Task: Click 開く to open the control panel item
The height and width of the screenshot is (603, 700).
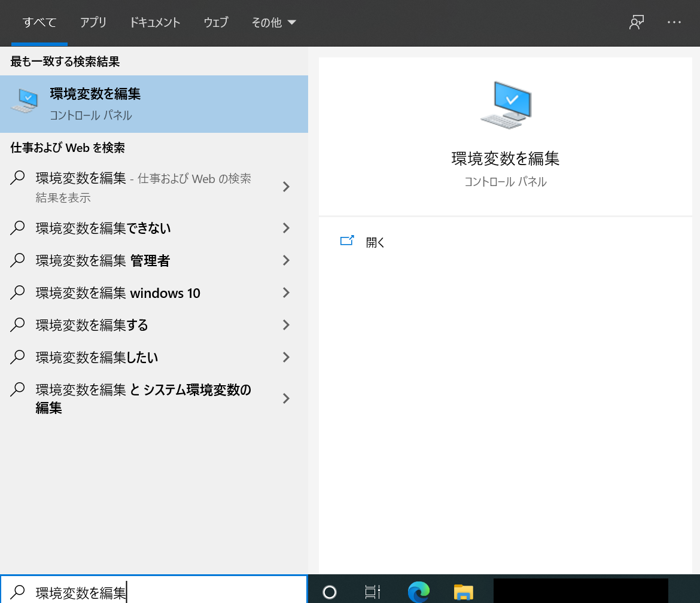Action: click(375, 242)
